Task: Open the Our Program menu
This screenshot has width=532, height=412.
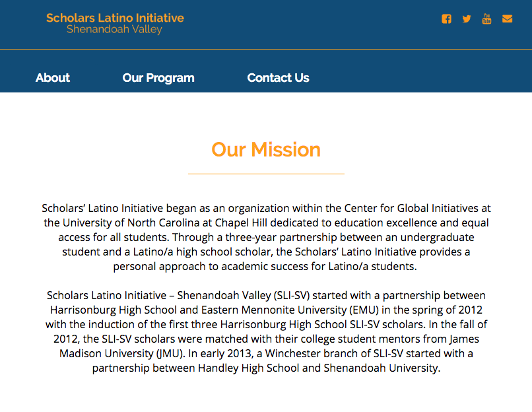Action: (x=158, y=78)
